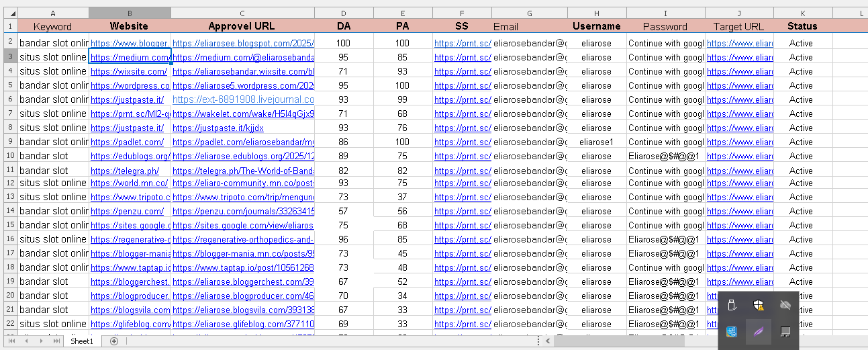868x350 pixels.
Task: Open Windows Security shield tray icon
Action: point(759,306)
